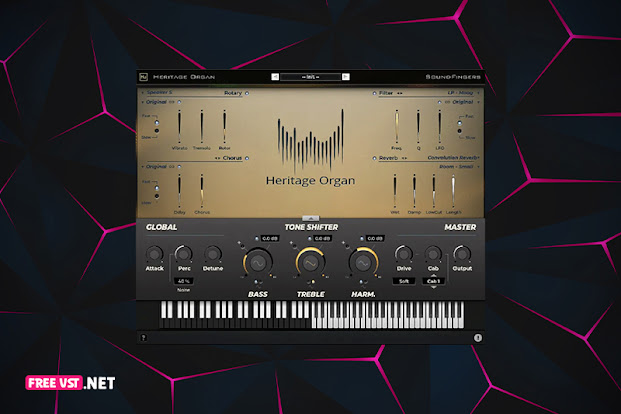Open the Room-Small impulse dropdown
Viewport: 621px width, 414px height.
click(x=459, y=166)
